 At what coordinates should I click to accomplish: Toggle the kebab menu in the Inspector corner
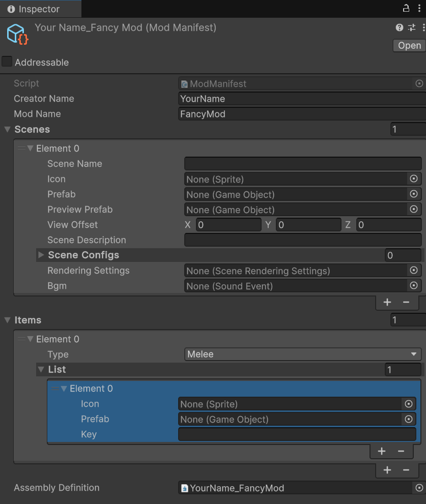[x=420, y=9]
